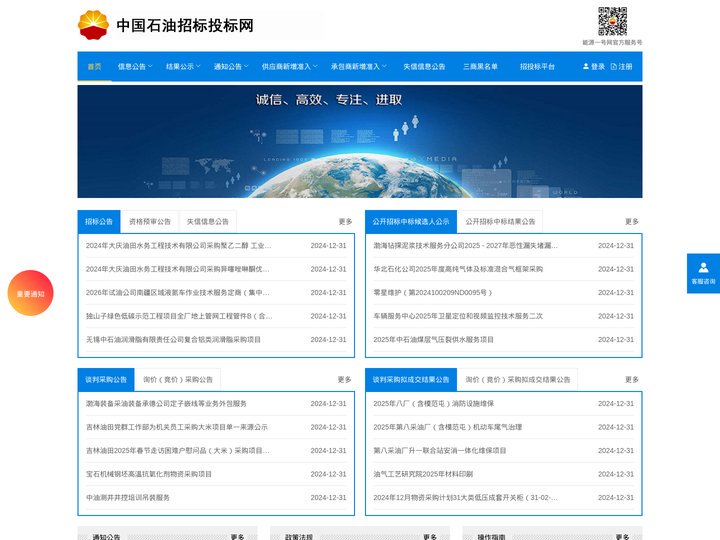Open 2024年12月物资采购计划31大类 notice
720x540 pixels.
point(465,497)
